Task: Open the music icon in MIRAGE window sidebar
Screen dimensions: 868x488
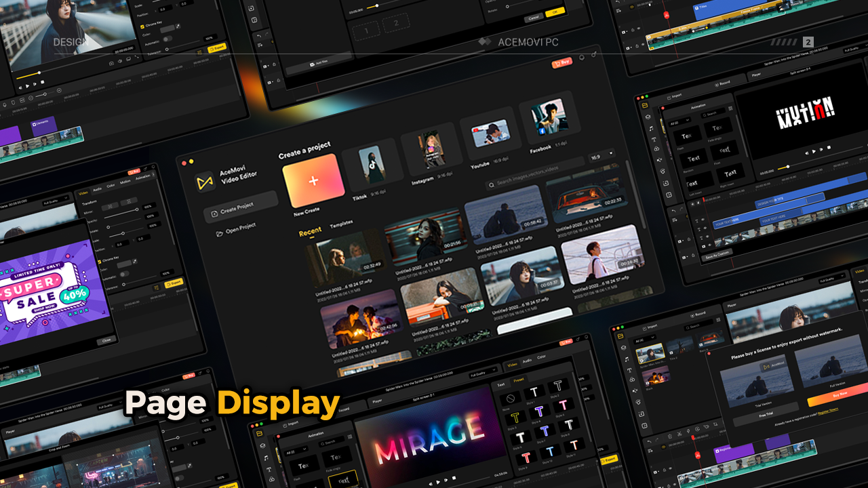Action: (266, 458)
